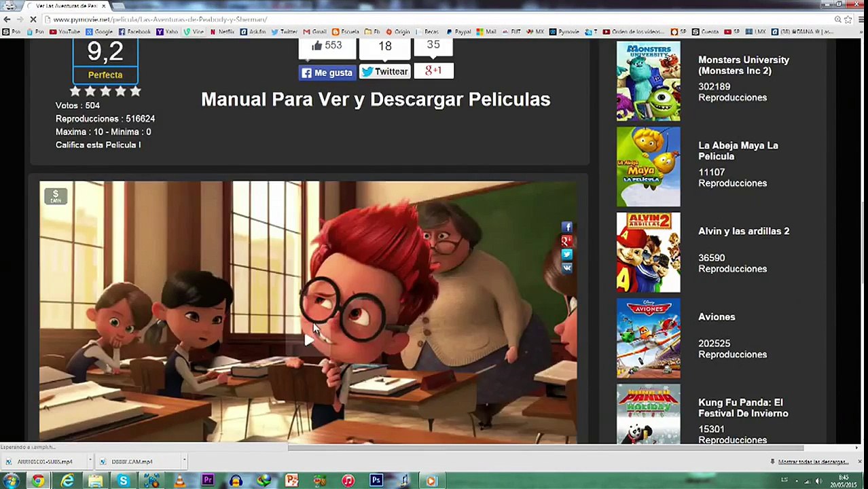
Task: Open the Aviones title link
Action: [x=717, y=316]
